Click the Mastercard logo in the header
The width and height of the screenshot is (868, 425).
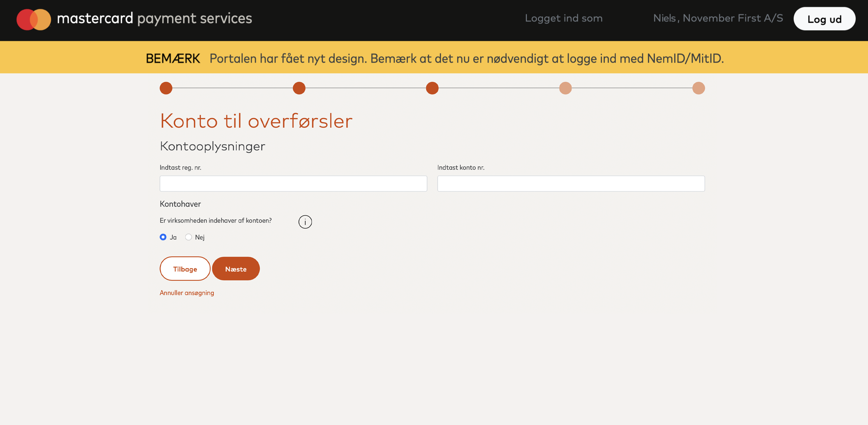pos(34,19)
